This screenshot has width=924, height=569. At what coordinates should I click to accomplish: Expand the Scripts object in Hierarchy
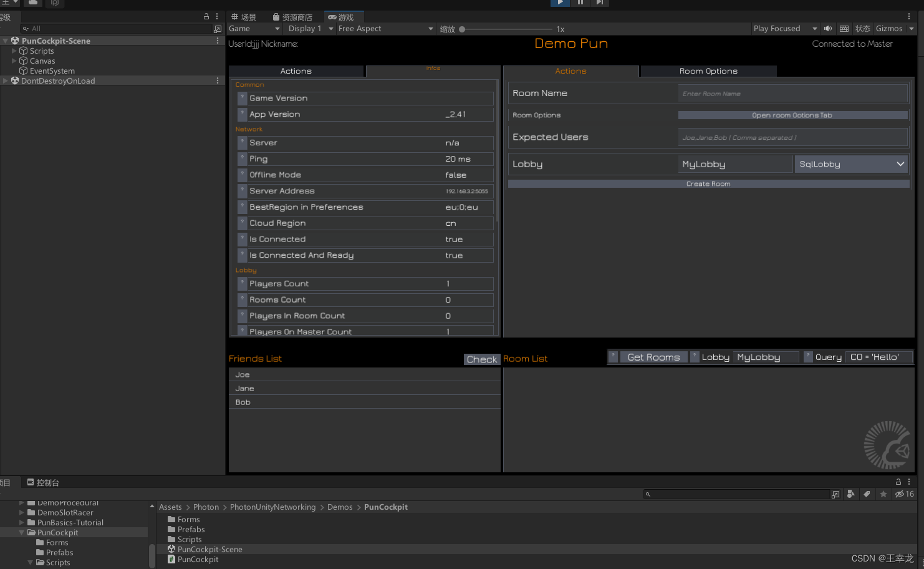pos(14,51)
